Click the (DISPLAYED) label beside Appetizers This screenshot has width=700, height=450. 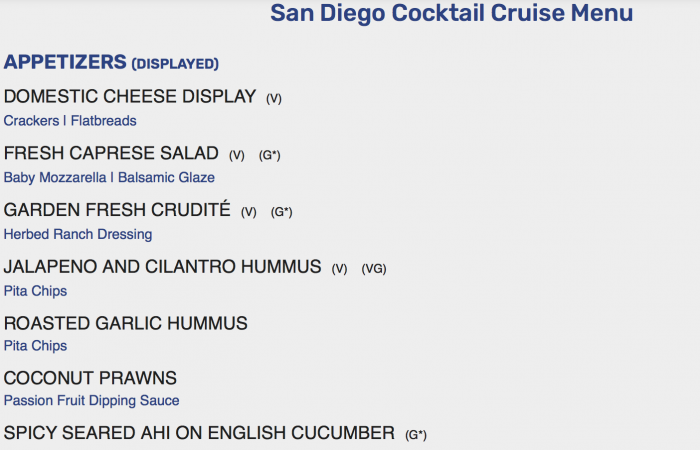(x=175, y=64)
